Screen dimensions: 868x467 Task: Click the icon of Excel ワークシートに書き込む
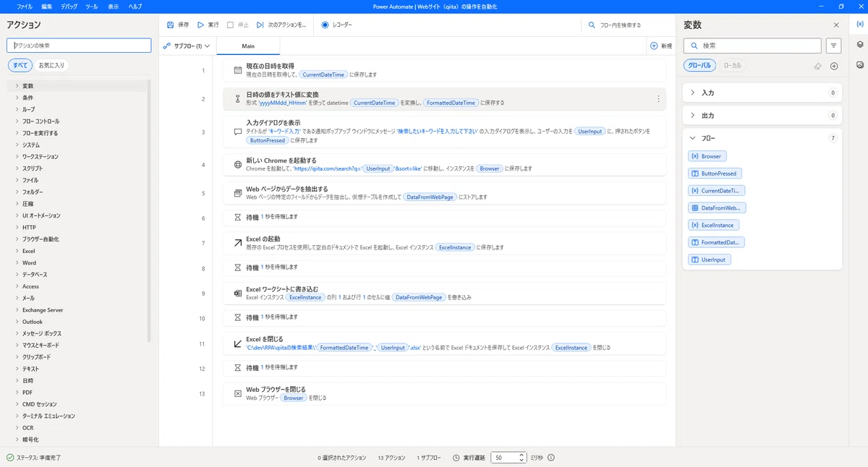point(237,294)
